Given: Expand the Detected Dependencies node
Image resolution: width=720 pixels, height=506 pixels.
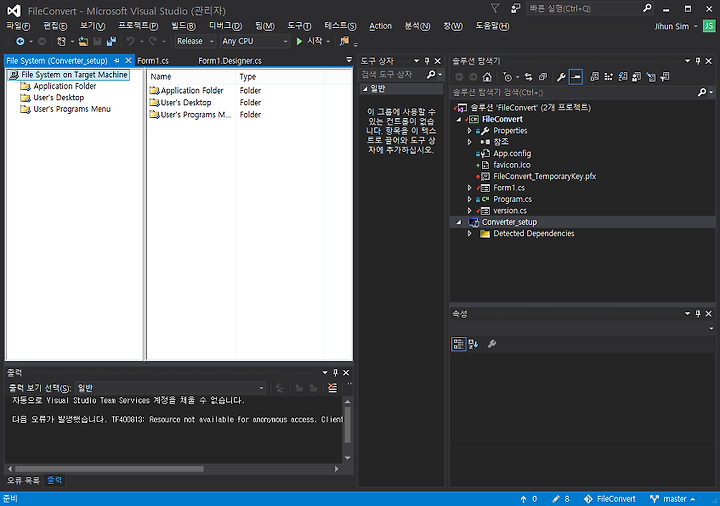Looking at the screenshot, I should pyautogui.click(x=469, y=234).
